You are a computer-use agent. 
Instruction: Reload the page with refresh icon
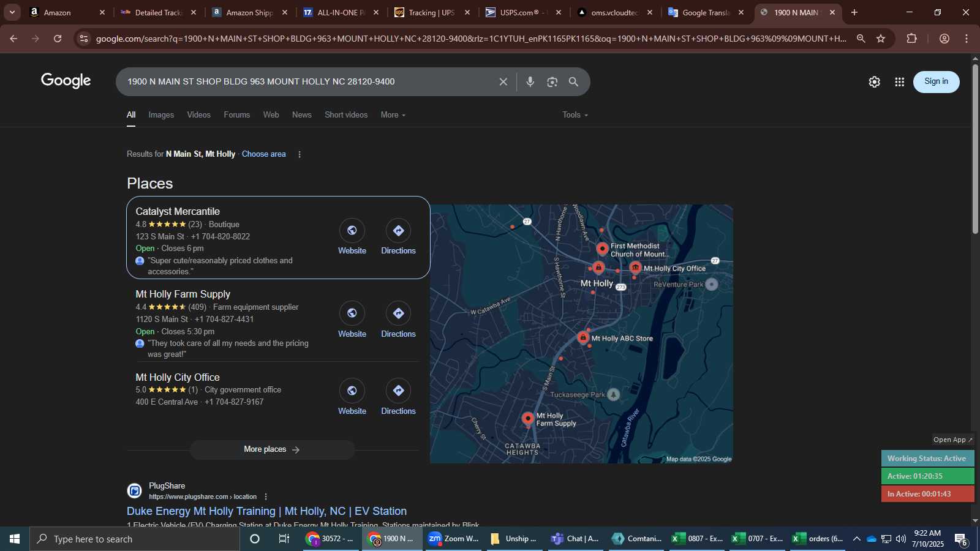(58, 39)
